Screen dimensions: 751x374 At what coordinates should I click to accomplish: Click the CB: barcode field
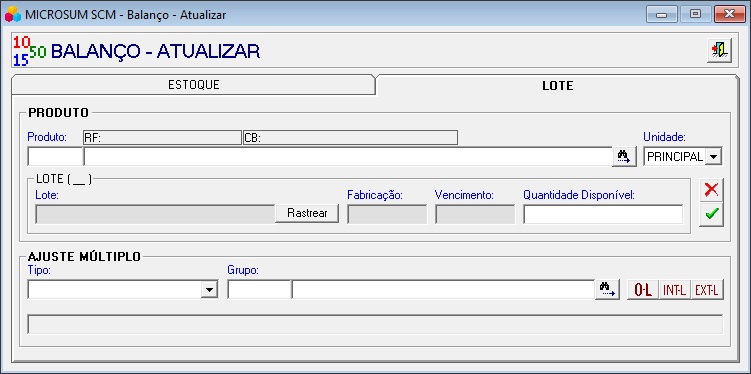tap(351, 137)
